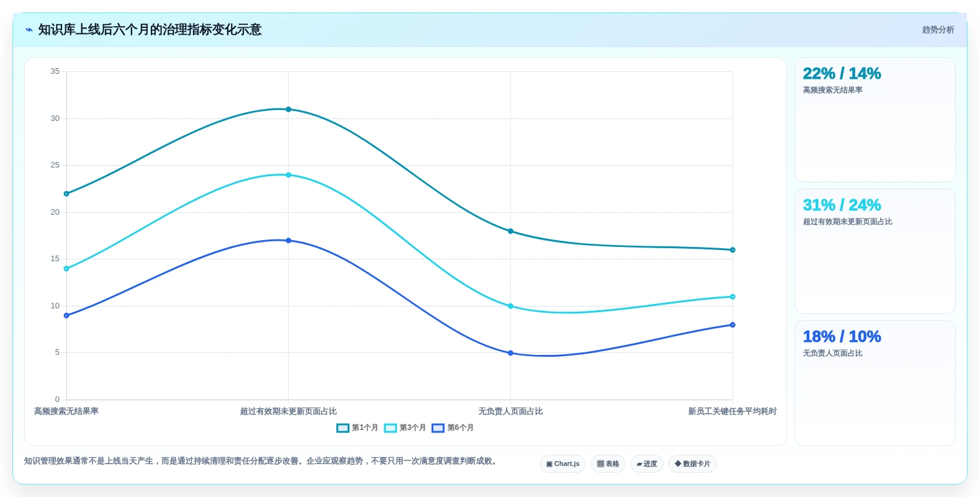Click the footer note about 知识管理效果
Image resolution: width=980 pixels, height=497 pixels.
[x=262, y=461]
